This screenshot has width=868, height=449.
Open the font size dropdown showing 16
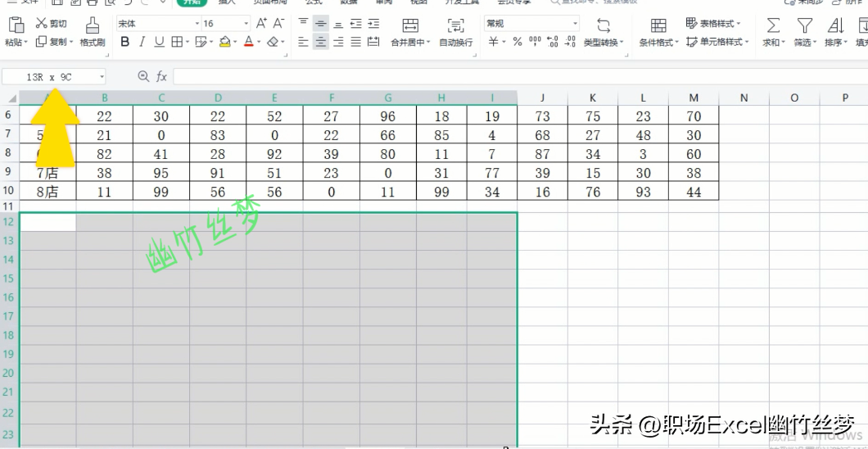coord(246,24)
